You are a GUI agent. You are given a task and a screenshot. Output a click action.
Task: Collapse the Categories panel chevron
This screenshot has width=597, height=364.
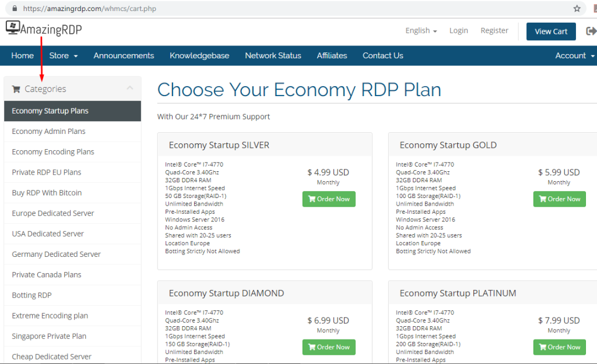point(129,89)
